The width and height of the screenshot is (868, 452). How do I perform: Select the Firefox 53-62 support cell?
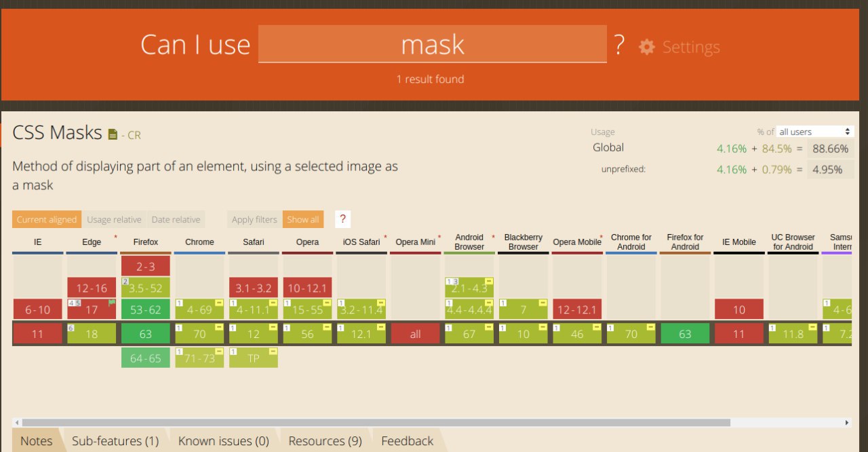(x=146, y=309)
